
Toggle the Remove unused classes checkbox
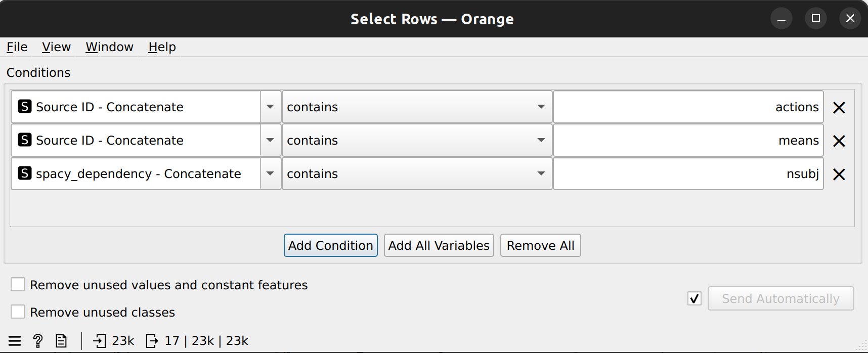pyautogui.click(x=18, y=312)
